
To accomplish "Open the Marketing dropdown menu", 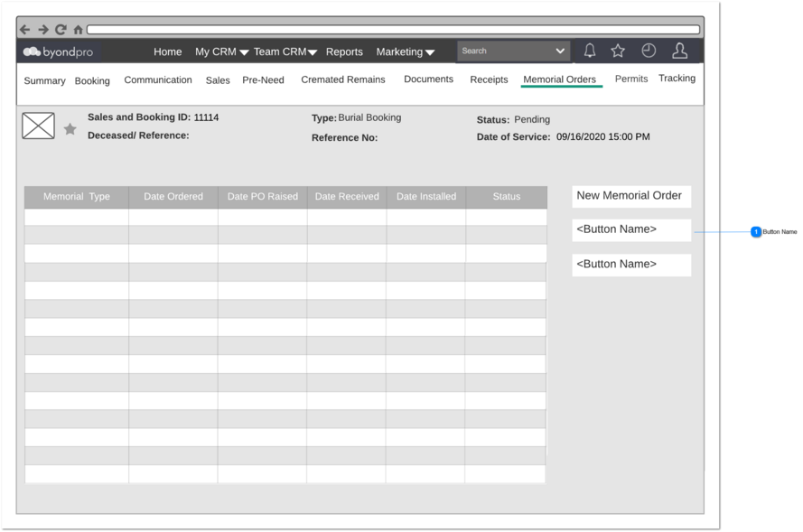I will click(406, 51).
